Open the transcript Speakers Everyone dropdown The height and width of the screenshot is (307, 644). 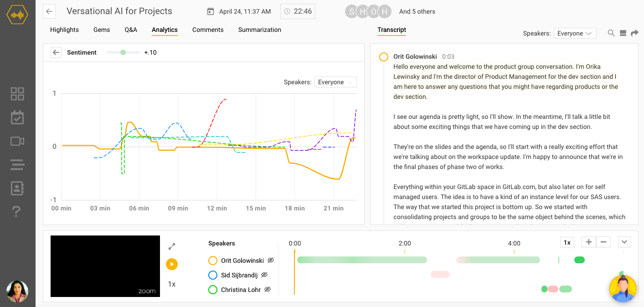[x=575, y=33]
